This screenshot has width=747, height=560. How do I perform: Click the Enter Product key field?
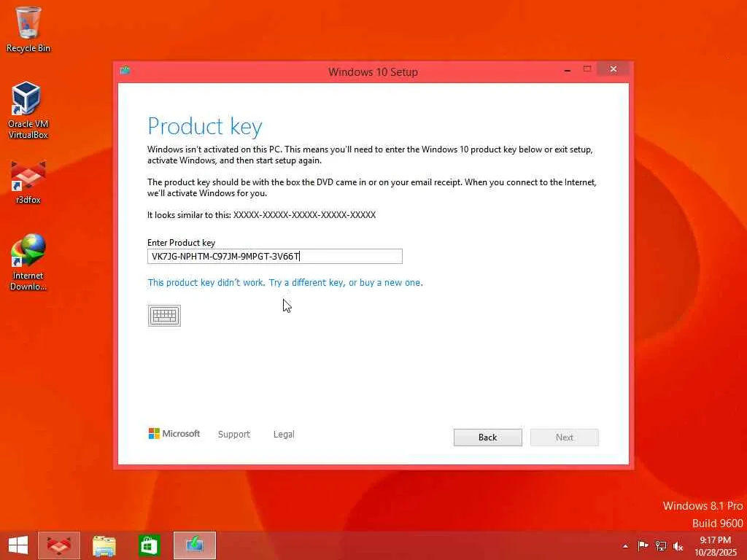pyautogui.click(x=275, y=256)
